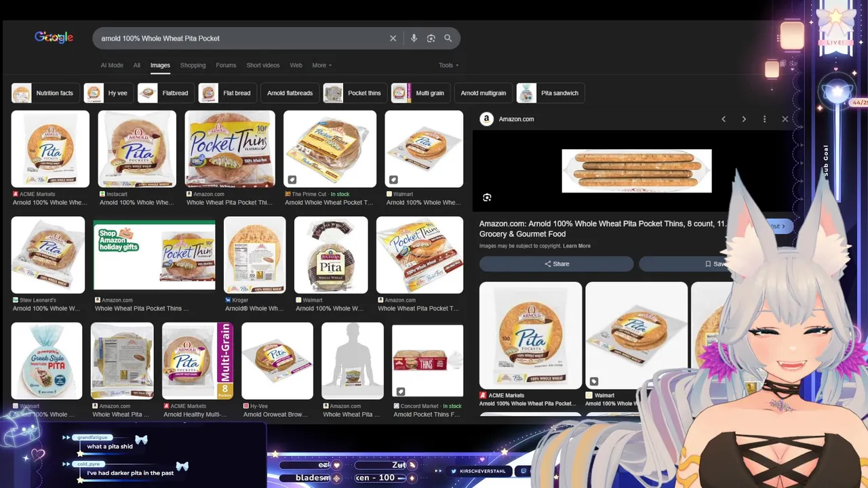The height and width of the screenshot is (488, 868).
Task: Select the Arnold flatbreads filter chip
Action: click(x=290, y=93)
